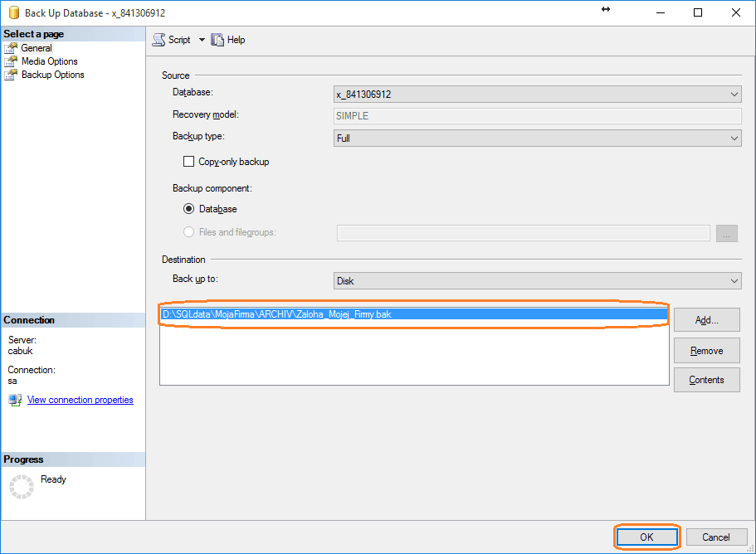
Task: Select the Database radio button
Action: [x=188, y=209]
